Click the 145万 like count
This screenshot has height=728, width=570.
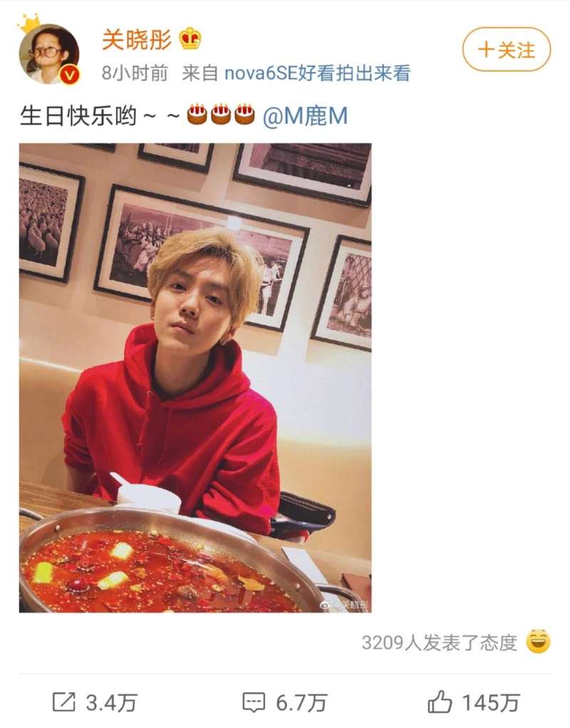click(491, 702)
